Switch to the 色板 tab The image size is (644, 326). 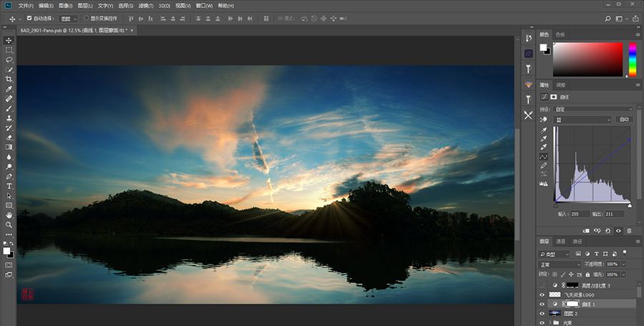(560, 34)
